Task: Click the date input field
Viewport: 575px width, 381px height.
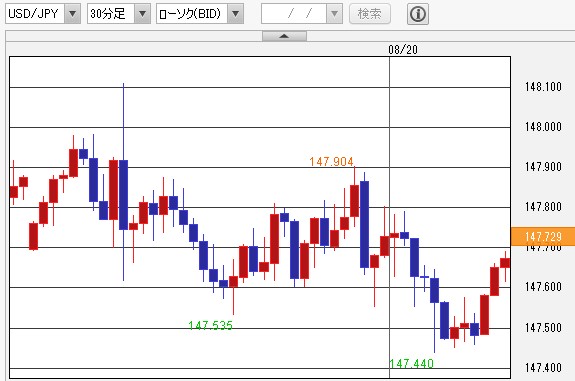Action: coord(294,14)
